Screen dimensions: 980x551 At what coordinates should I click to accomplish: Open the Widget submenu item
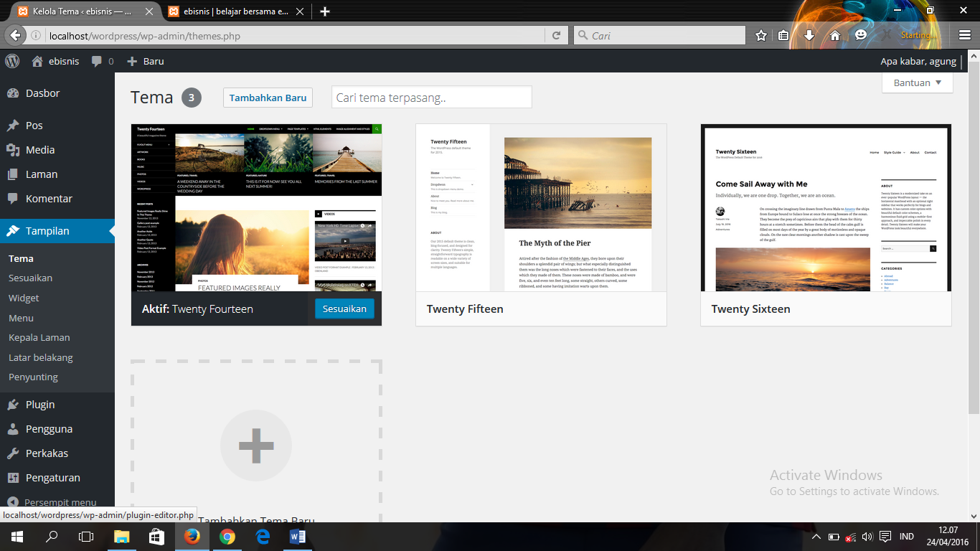(24, 298)
